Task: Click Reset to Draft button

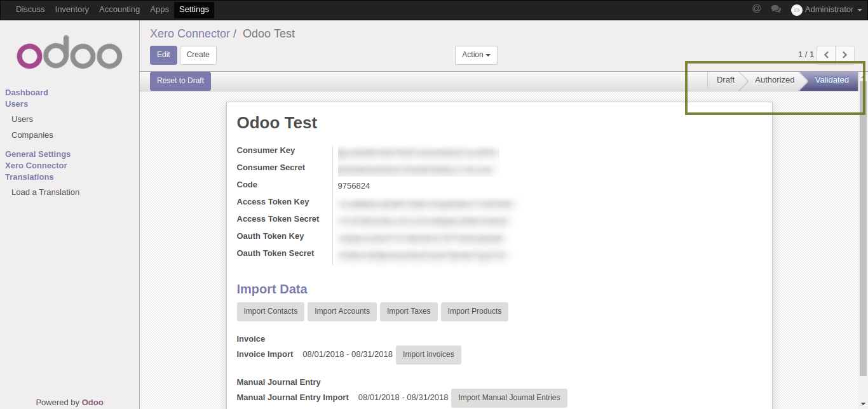Action: pyautogui.click(x=180, y=81)
